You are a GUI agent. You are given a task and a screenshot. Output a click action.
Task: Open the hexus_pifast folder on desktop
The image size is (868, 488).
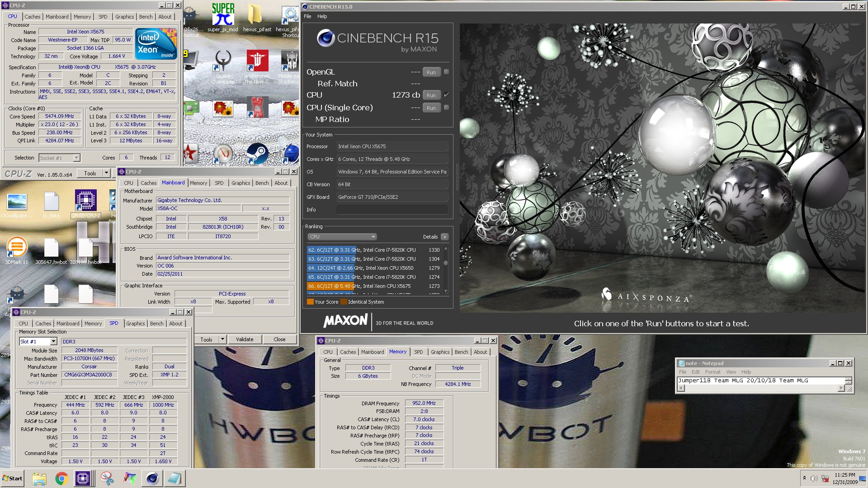point(257,18)
